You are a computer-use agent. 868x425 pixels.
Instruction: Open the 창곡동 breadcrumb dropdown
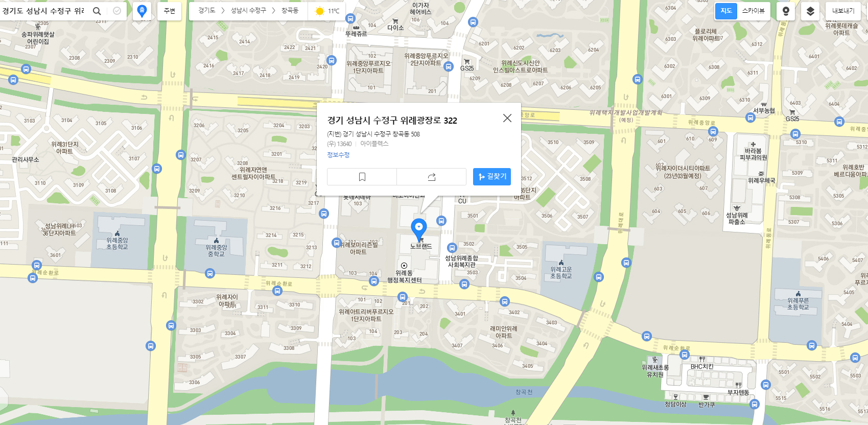290,11
